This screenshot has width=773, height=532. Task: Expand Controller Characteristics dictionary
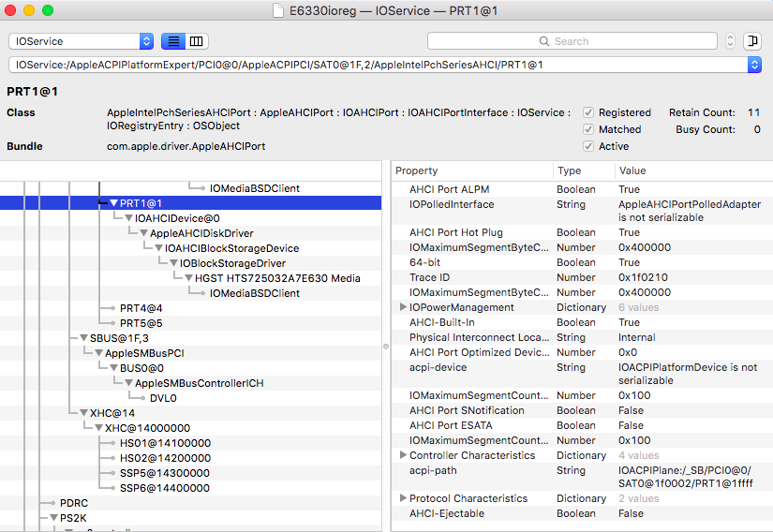[x=404, y=455]
